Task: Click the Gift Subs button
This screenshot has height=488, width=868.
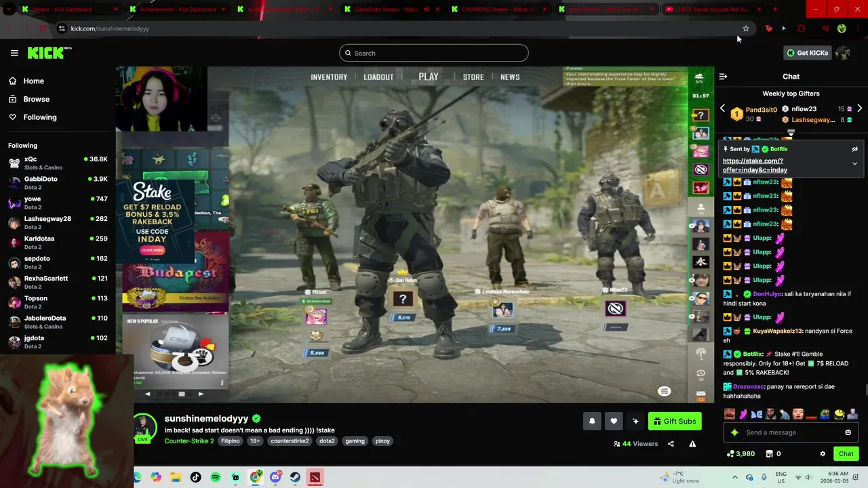Action: click(675, 421)
